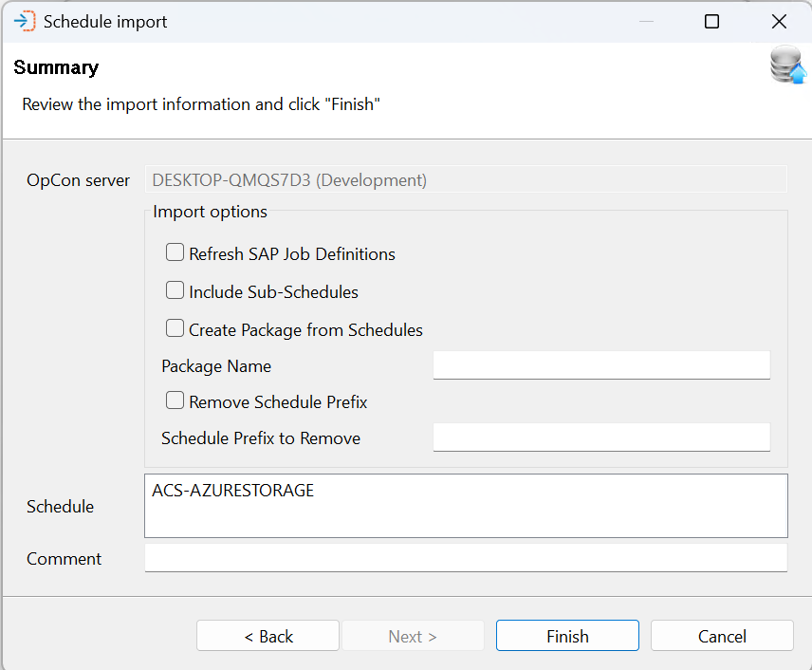Viewport: 812px width, 670px height.
Task: Click the Finish button
Action: point(567,636)
